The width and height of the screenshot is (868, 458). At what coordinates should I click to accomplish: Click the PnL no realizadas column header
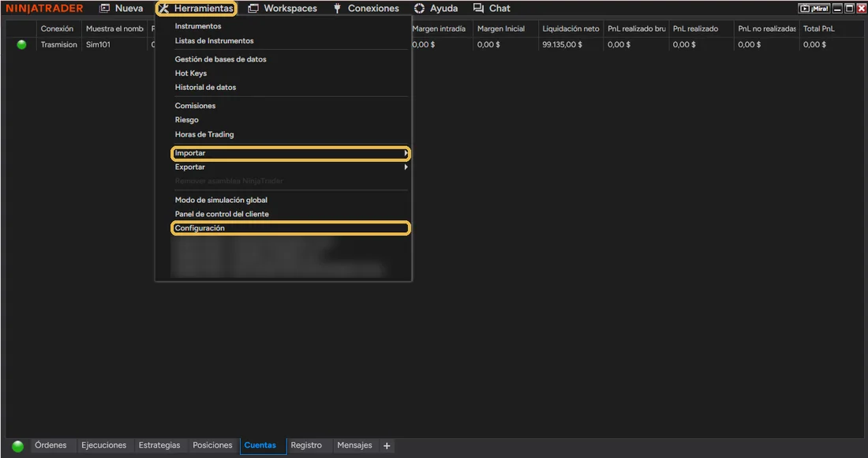(x=767, y=28)
